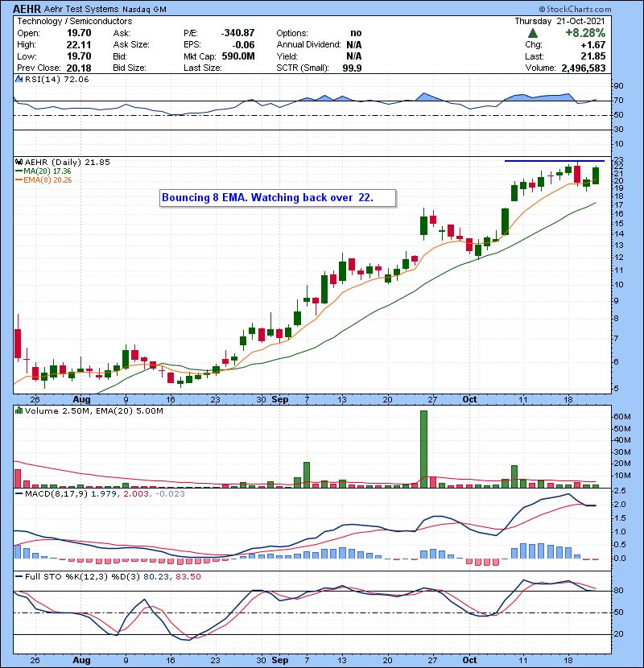This screenshot has width=644, height=668.
Task: Select the MACD histogram value -0.023
Action: 170,494
